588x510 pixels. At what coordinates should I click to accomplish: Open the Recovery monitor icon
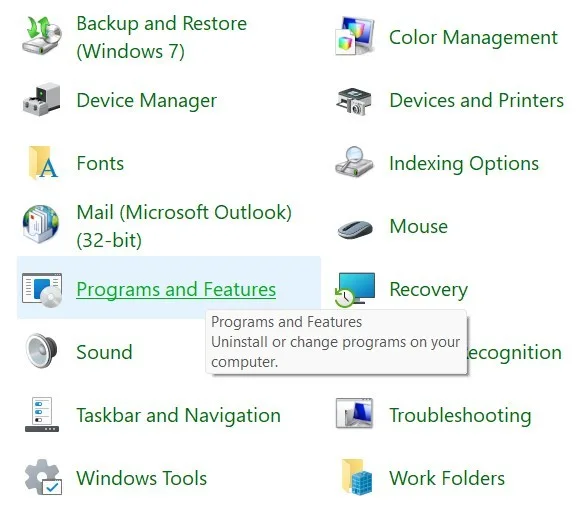tap(355, 290)
